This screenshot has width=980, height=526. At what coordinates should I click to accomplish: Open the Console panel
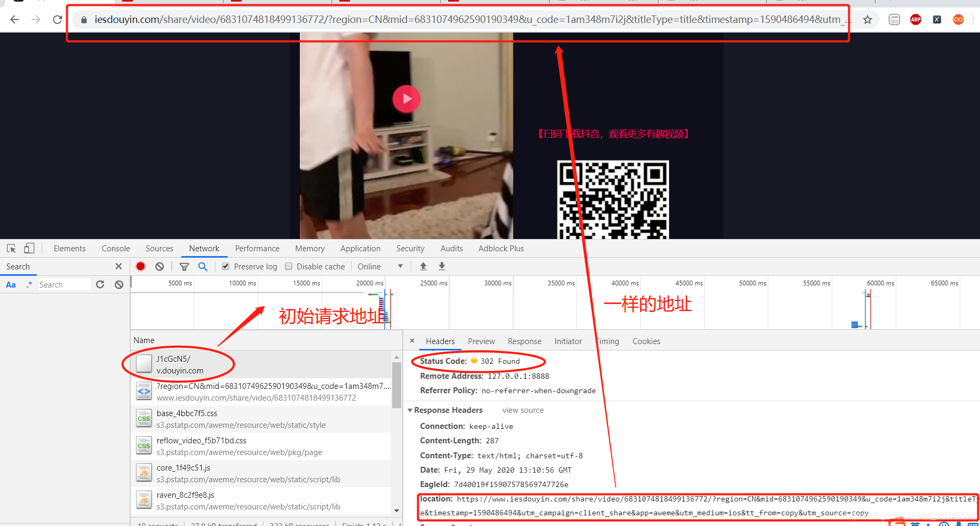click(x=115, y=248)
